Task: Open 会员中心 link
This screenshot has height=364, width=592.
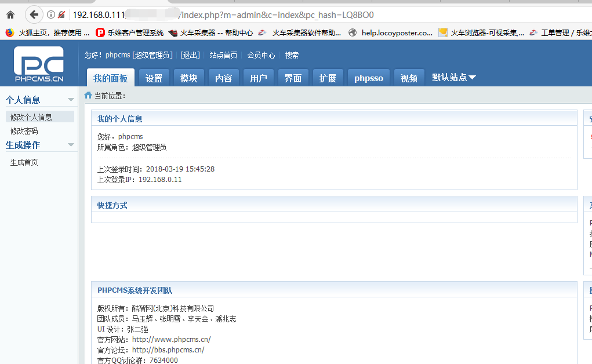Action: [x=261, y=55]
